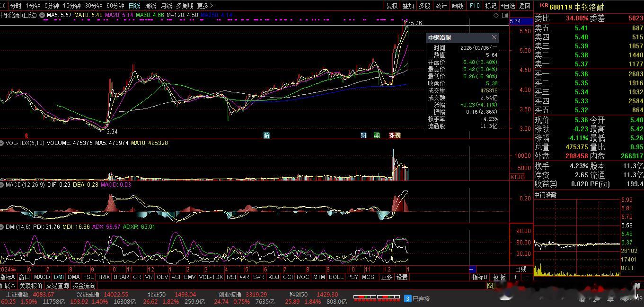This screenshot has height=307, width=644.
Task: Click the 叠加 overlay button
Action: click(x=408, y=6)
